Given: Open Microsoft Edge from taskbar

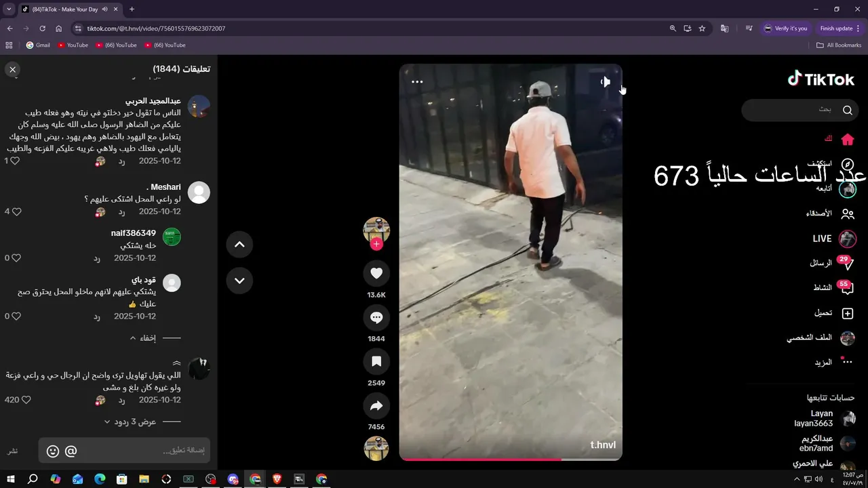Looking at the screenshot, I should tap(99, 479).
